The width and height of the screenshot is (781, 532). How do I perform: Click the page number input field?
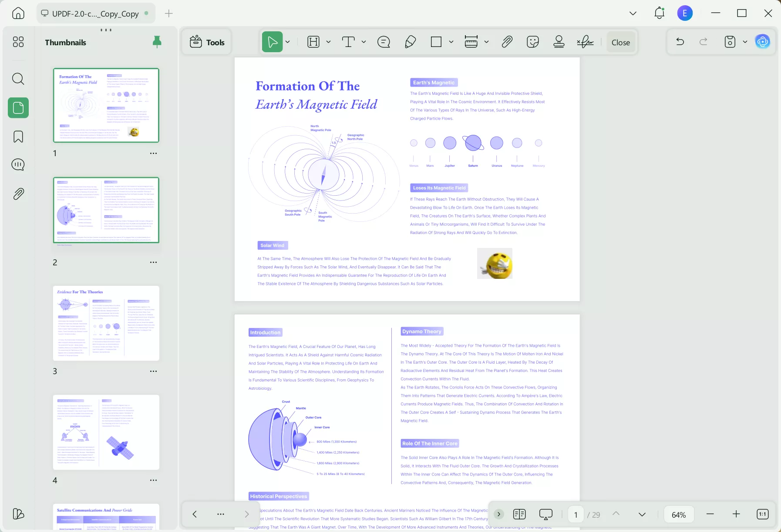(576, 514)
